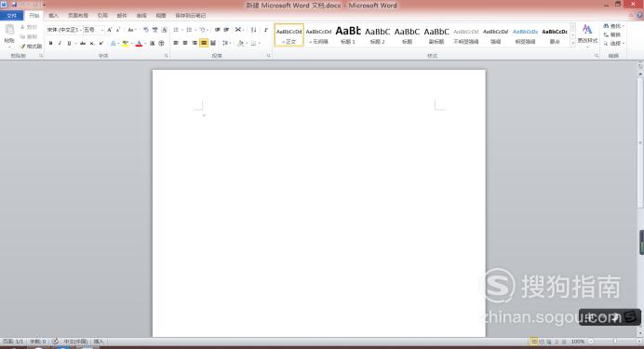644x349 pixels.
Task: Click the Text Effects icon
Action: pyautogui.click(x=114, y=43)
